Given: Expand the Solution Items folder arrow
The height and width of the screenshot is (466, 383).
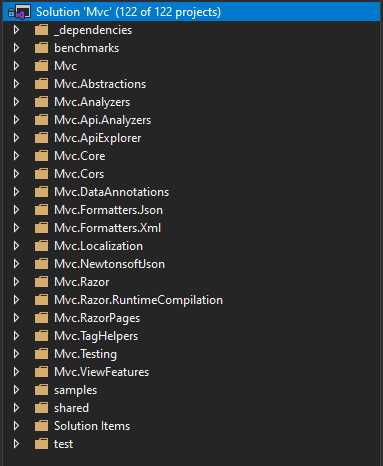Looking at the screenshot, I should click(16, 426).
